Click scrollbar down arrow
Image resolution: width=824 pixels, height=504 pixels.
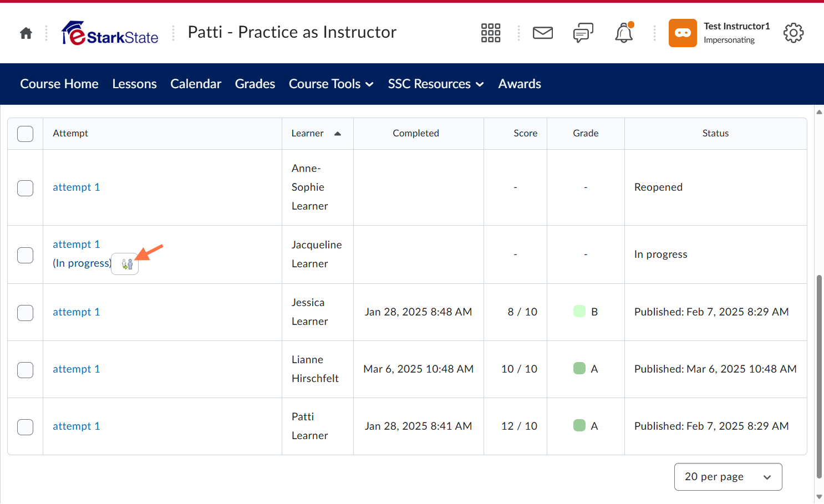819,497
